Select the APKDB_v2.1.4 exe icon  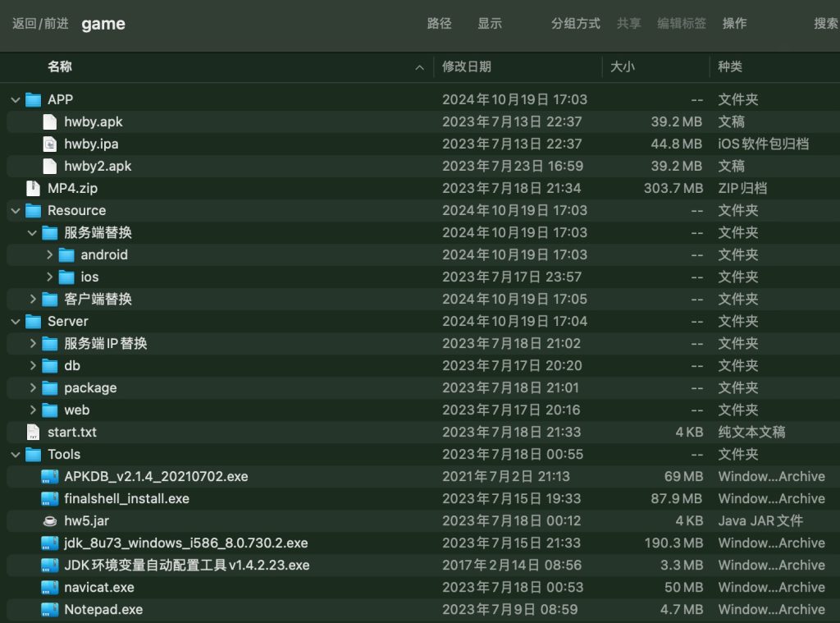click(50, 476)
